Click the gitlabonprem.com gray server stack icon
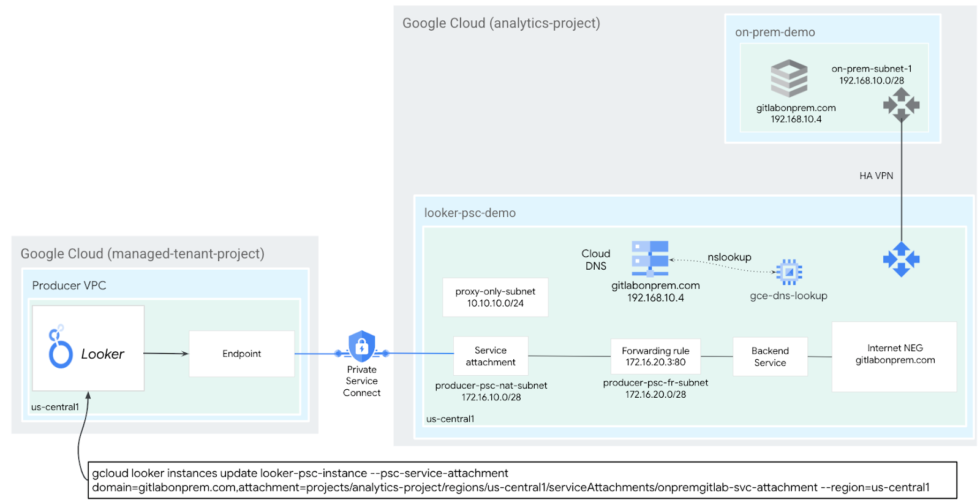980x502 pixels. click(789, 78)
